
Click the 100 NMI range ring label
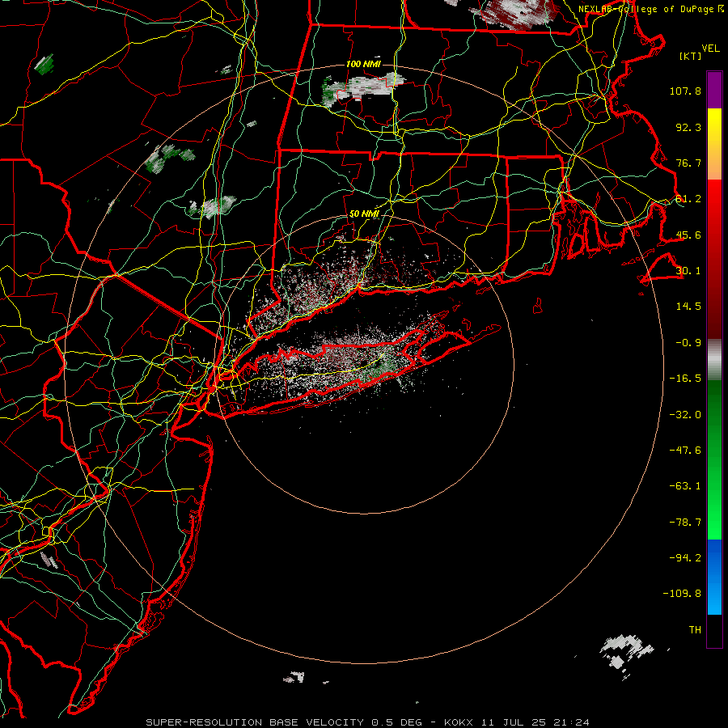pyautogui.click(x=363, y=64)
